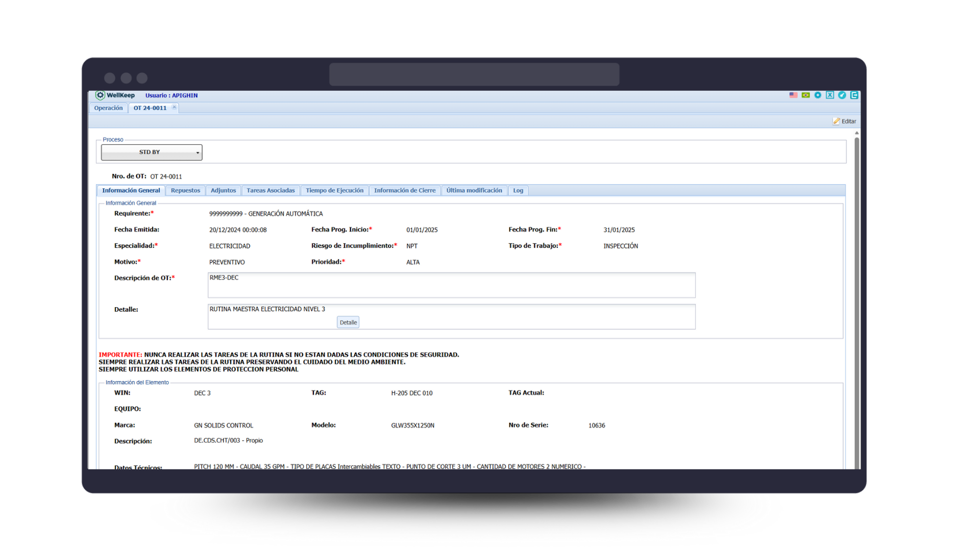This screenshot has height=551, width=980.
Task: Open Información de Cierre tab
Action: (x=405, y=191)
